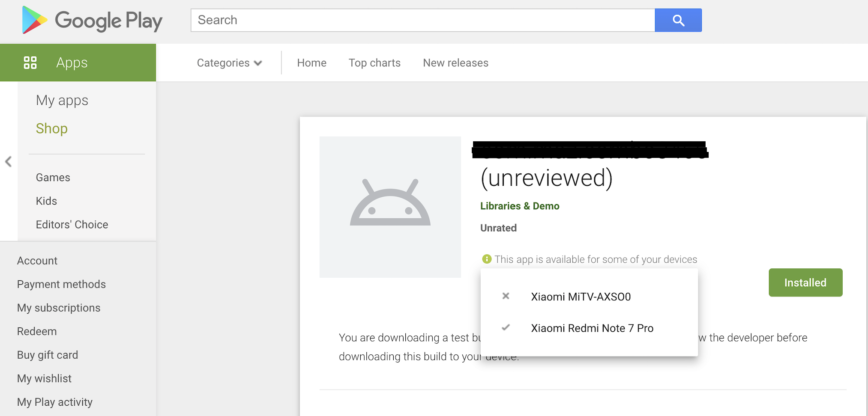Go to New releases tab
The height and width of the screenshot is (416, 868).
[x=455, y=63]
